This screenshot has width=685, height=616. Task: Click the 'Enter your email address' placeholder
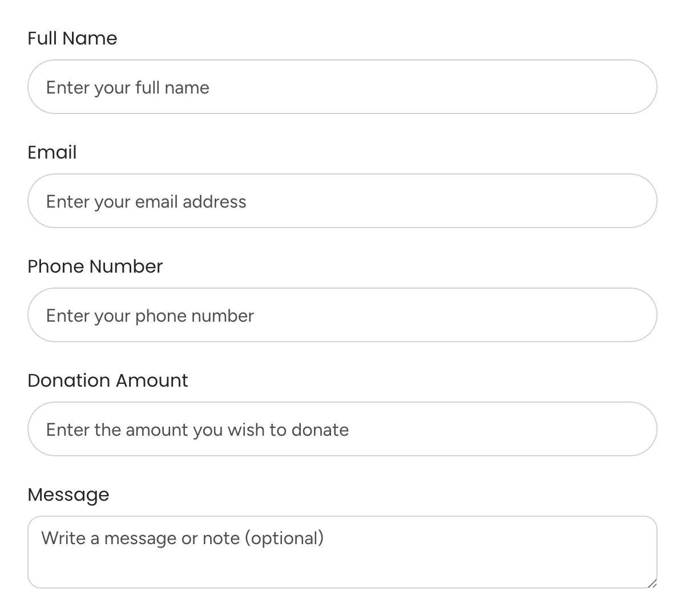(146, 201)
